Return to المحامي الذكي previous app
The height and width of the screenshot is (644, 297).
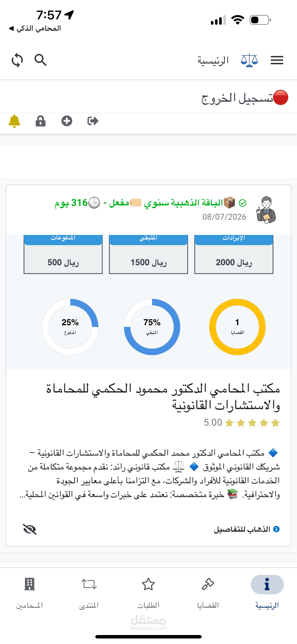pyautogui.click(x=35, y=29)
